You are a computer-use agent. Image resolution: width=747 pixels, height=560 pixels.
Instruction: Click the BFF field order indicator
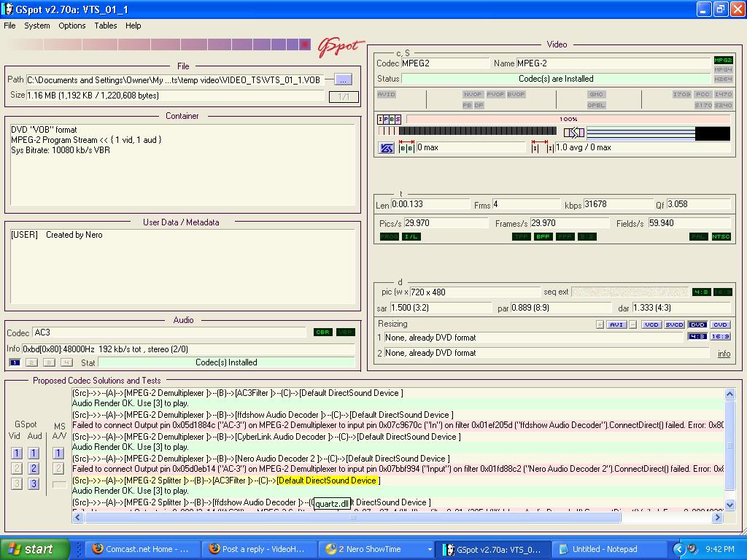[543, 237]
